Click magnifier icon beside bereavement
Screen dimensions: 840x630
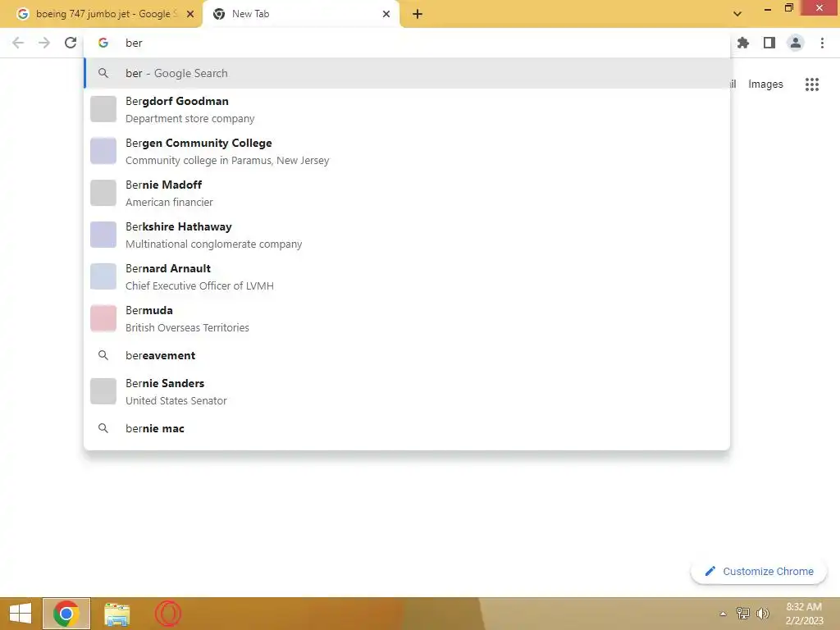click(x=103, y=355)
